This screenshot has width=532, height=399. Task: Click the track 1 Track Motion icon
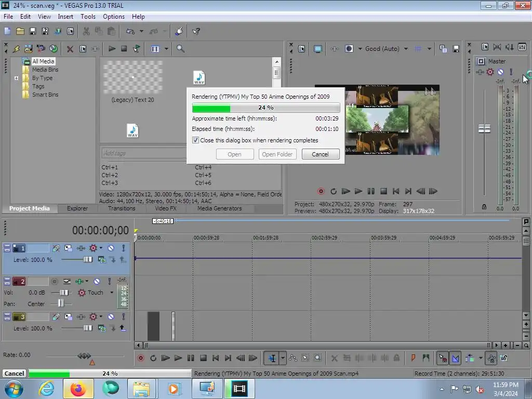pos(68,248)
